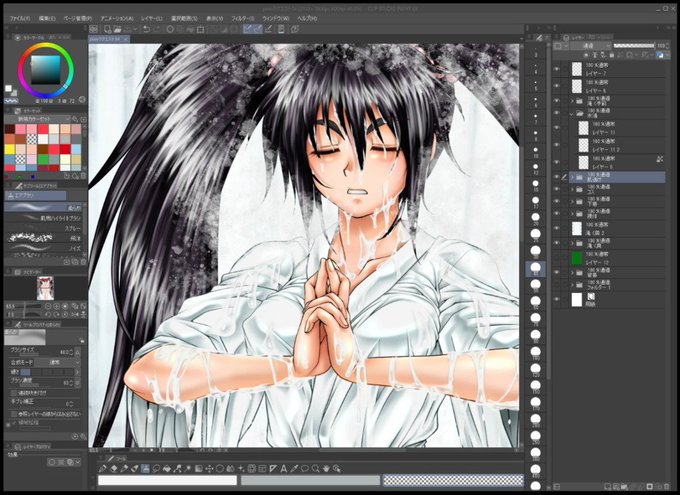Hide the 用紙 paper layer
Image resolution: width=680 pixels, height=495 pixels.
[x=557, y=299]
